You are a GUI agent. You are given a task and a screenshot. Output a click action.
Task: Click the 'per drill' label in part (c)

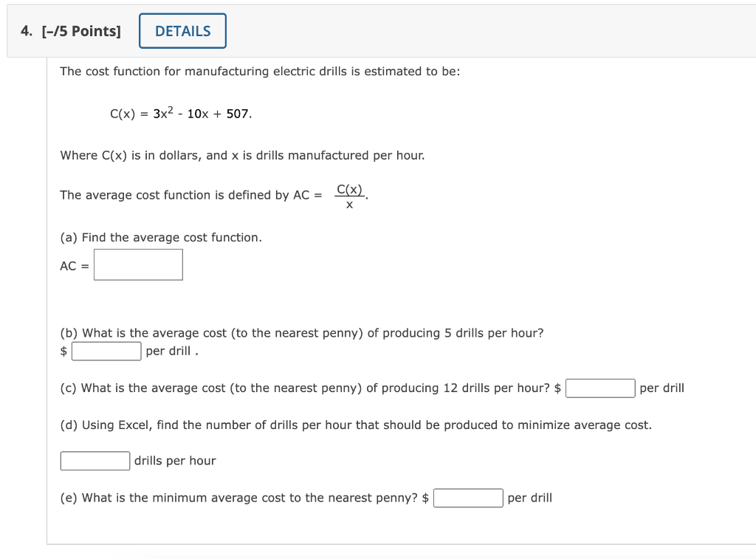pyautogui.click(x=661, y=387)
